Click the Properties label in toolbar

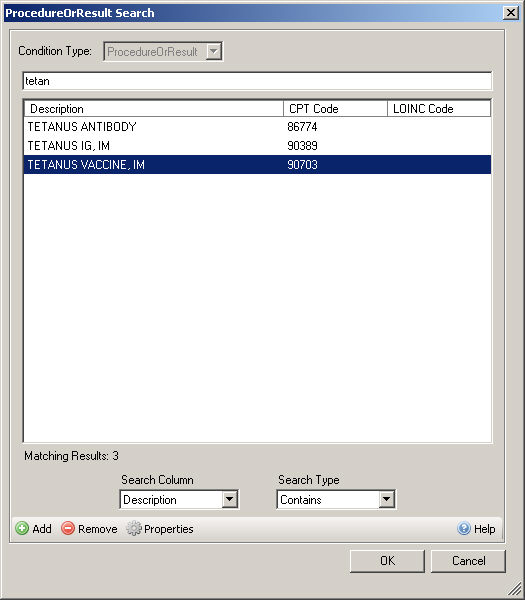click(x=169, y=529)
